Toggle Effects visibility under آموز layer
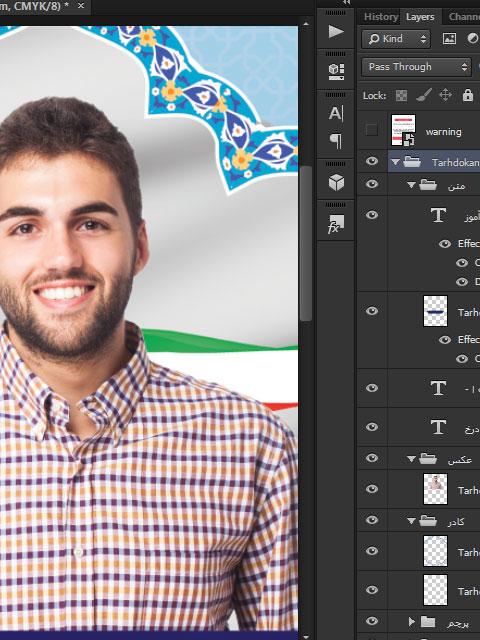Screen dimensions: 480x640 (x=445, y=244)
